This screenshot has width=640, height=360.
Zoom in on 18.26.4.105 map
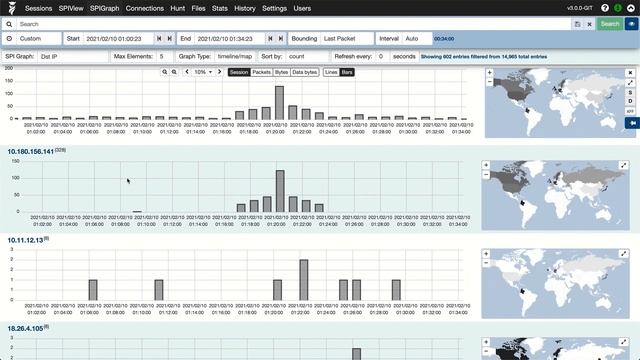click(x=486, y=342)
